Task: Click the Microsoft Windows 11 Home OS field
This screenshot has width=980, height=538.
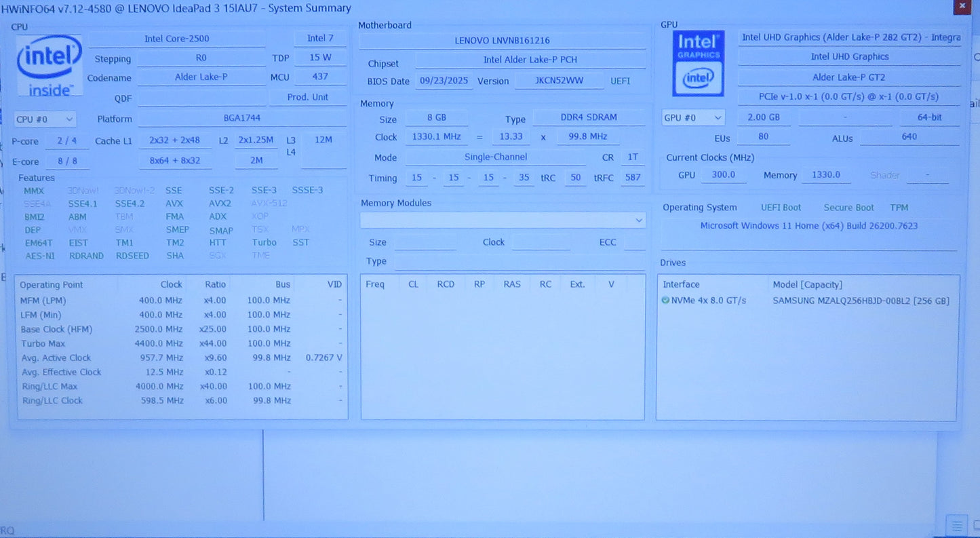Action: pyautogui.click(x=808, y=226)
